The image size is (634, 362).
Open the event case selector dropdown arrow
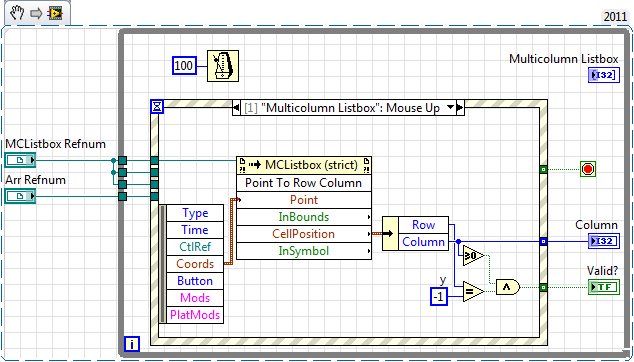[450, 108]
